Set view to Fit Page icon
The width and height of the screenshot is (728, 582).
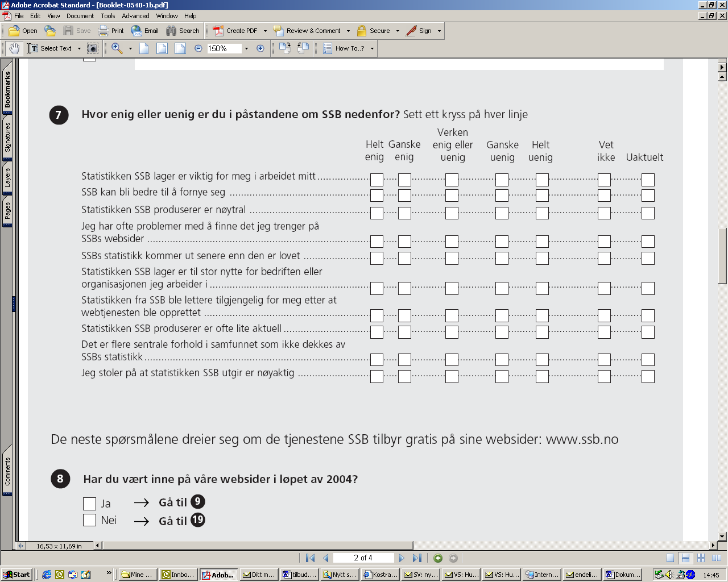[x=162, y=48]
